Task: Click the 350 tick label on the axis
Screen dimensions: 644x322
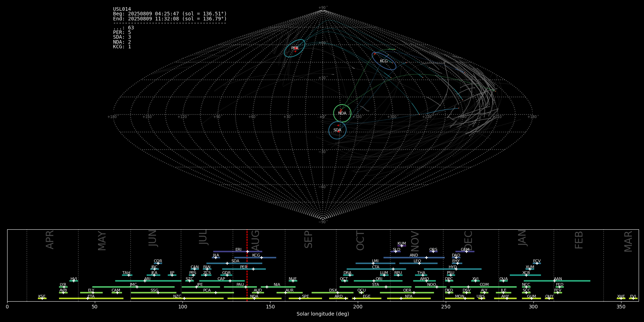Action: pos(621,307)
